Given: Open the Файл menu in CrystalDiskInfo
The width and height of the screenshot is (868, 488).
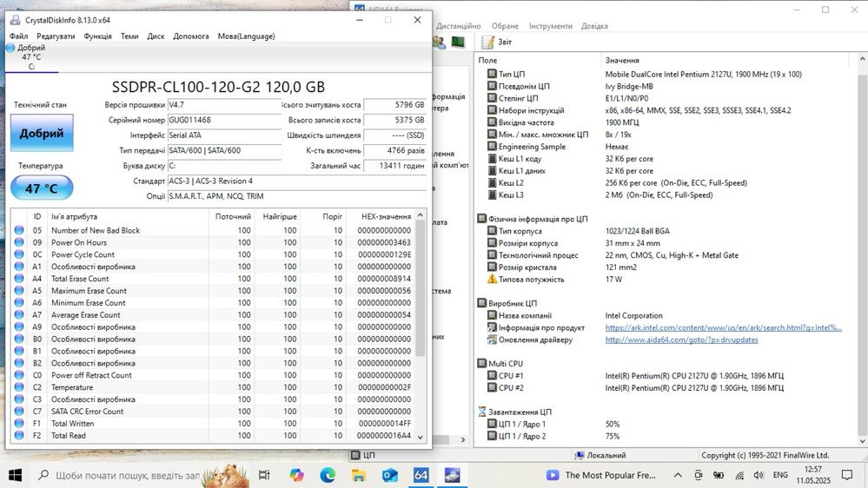Looking at the screenshot, I should [x=18, y=36].
